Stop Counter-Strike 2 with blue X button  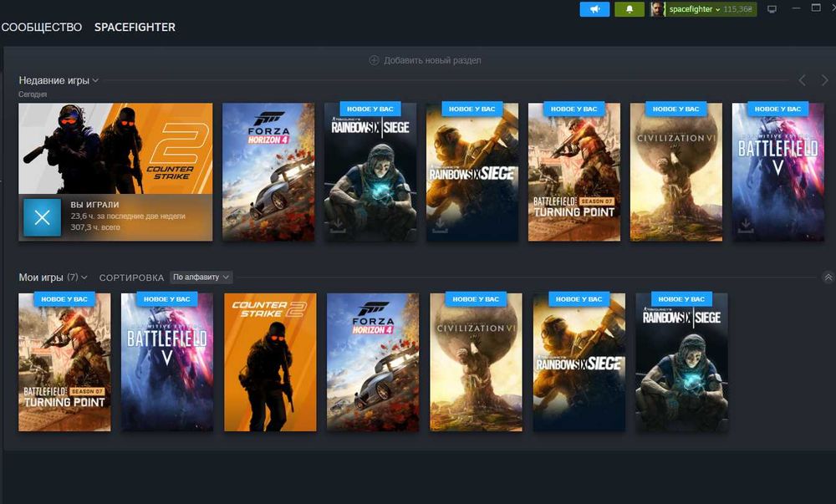(x=42, y=217)
